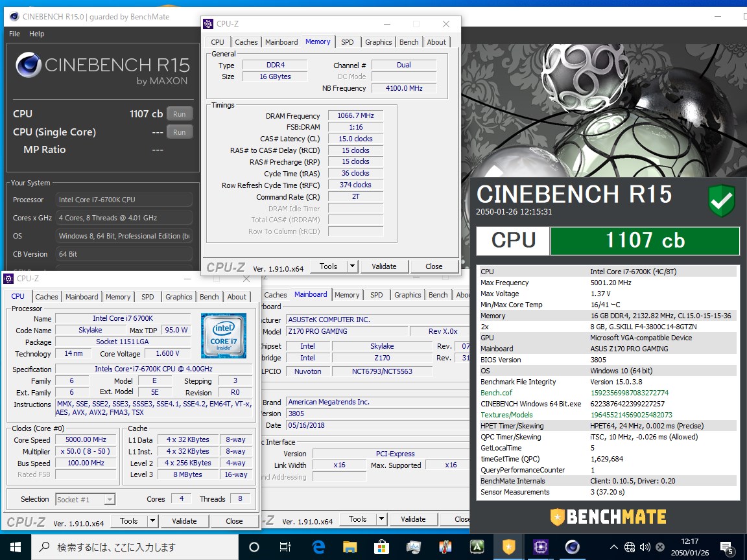Click CPU-Z icon in Memory window title bar

(208, 24)
